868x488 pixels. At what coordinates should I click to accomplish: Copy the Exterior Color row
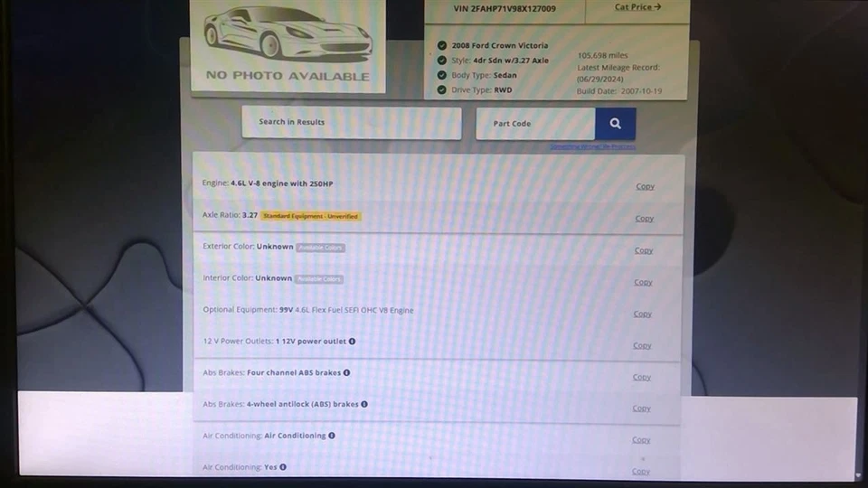click(x=644, y=250)
